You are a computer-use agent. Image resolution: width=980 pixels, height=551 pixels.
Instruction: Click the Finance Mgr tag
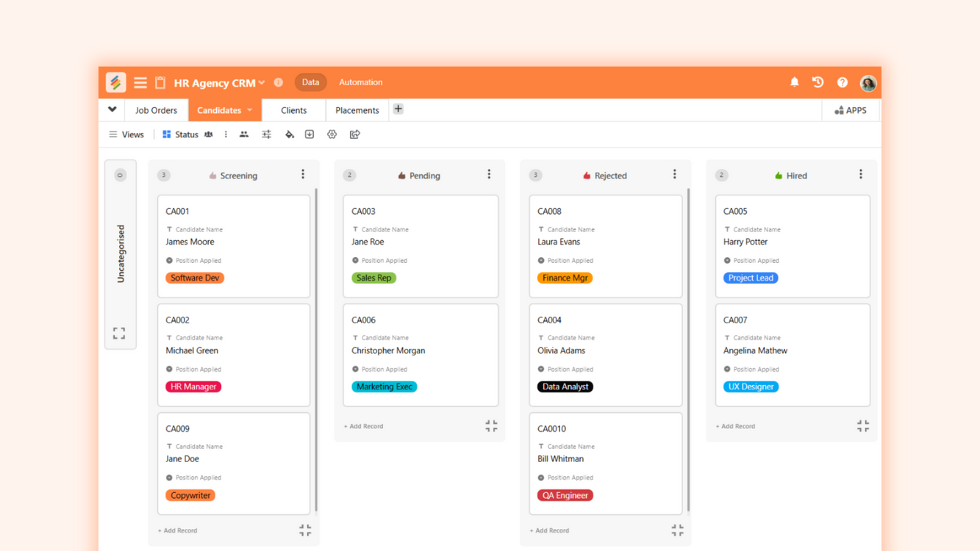click(x=565, y=278)
